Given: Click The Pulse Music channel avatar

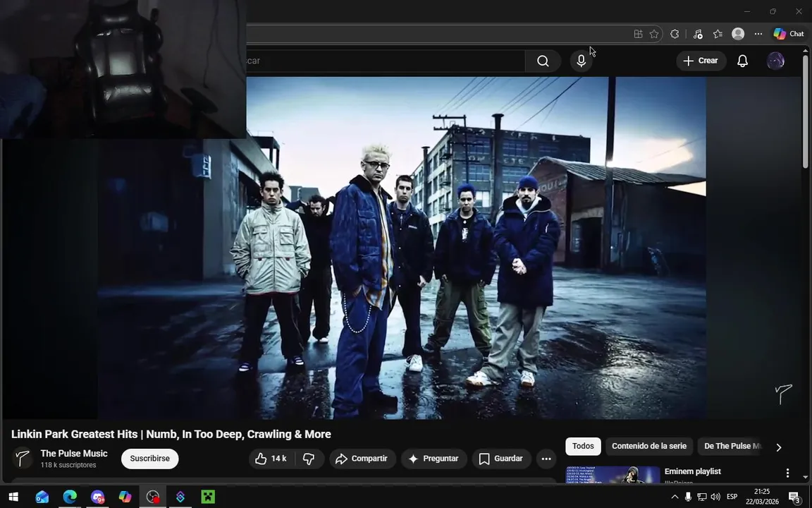Looking at the screenshot, I should [x=23, y=458].
